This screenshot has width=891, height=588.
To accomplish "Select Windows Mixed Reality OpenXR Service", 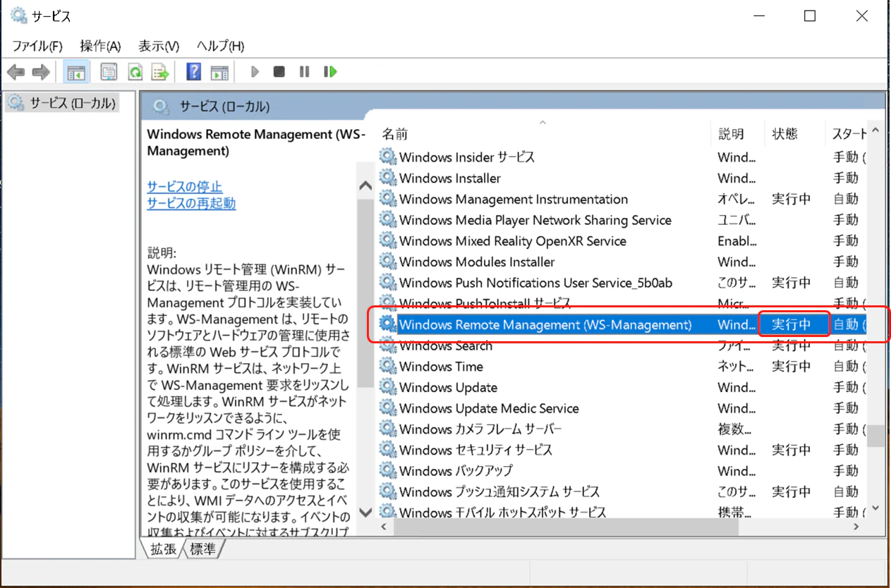I will click(x=622, y=241).
